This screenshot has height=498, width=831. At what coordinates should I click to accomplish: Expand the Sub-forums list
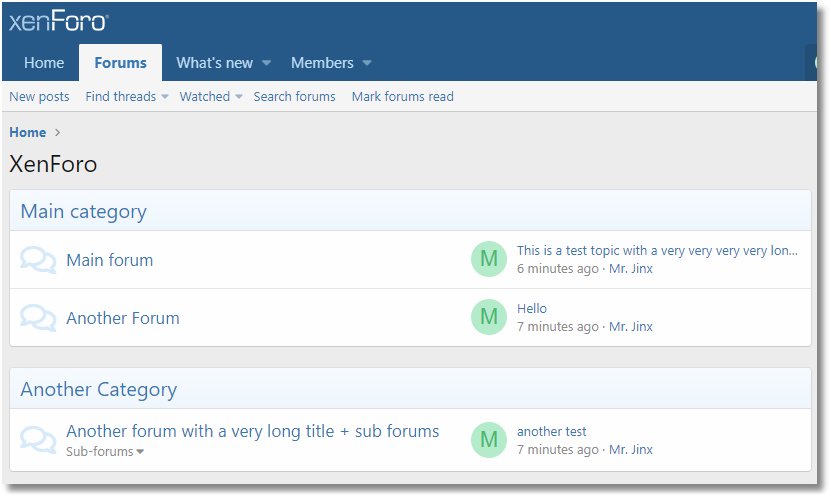click(105, 452)
